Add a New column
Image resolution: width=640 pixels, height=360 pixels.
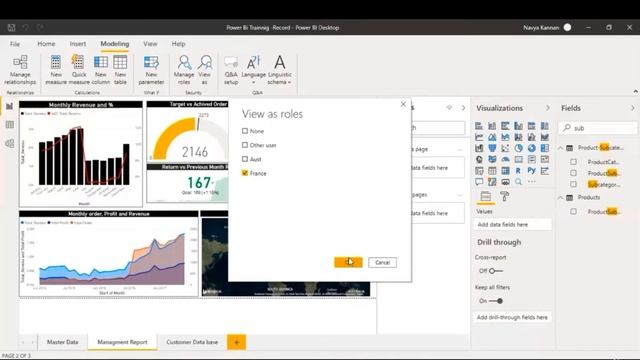pyautogui.click(x=100, y=70)
